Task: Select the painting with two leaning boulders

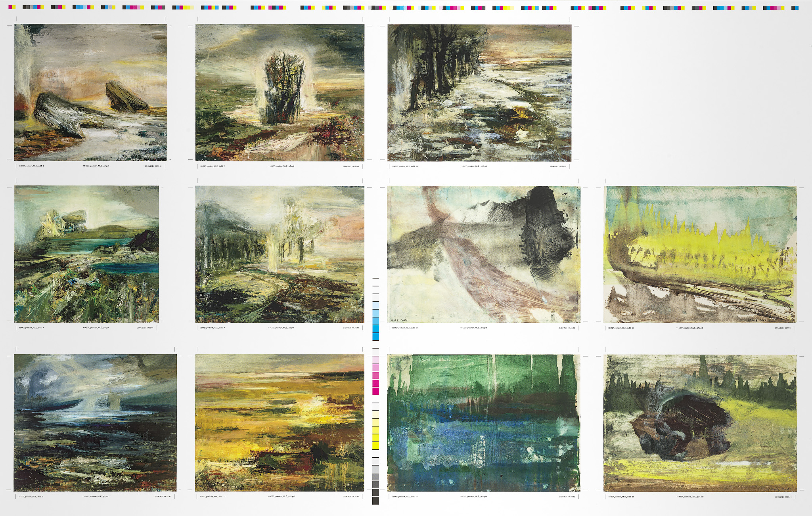Action: pos(91,92)
